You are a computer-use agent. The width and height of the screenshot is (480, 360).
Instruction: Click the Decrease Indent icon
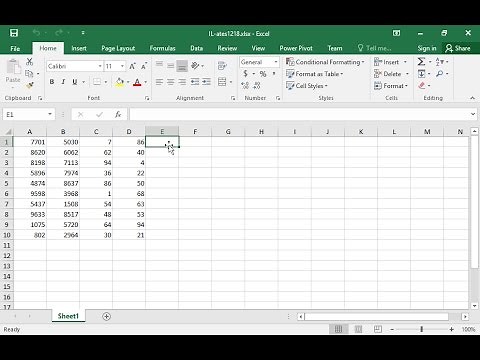pos(195,82)
